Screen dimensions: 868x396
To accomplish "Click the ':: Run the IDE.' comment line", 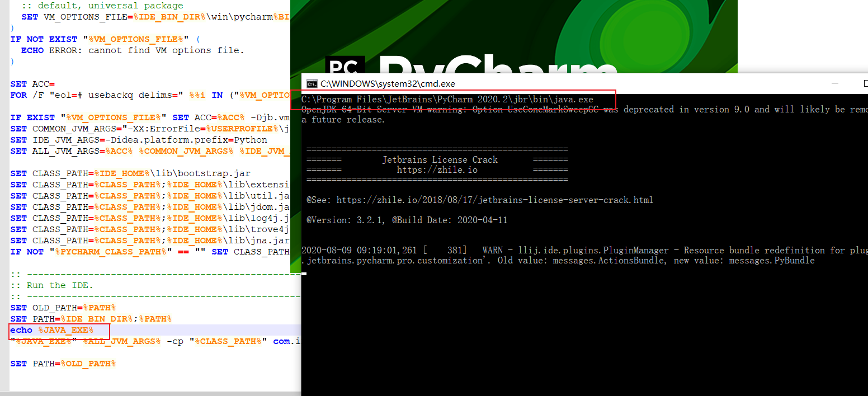I will coord(52,285).
